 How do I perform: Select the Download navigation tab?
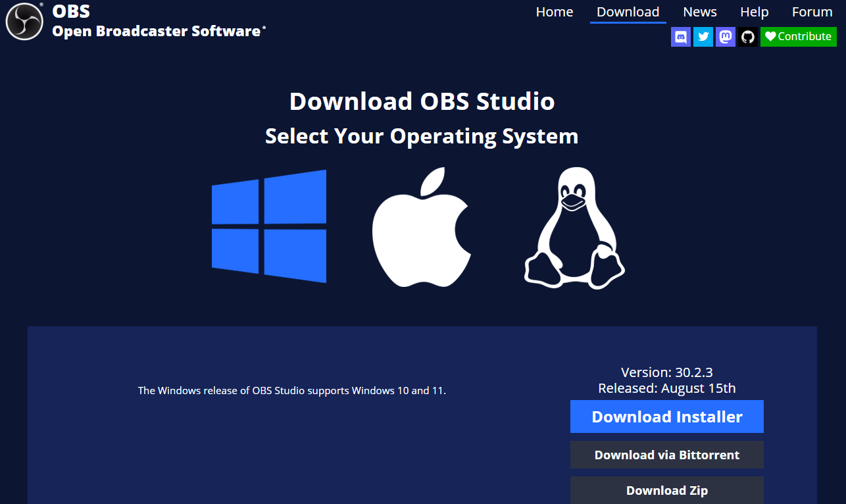(x=628, y=12)
